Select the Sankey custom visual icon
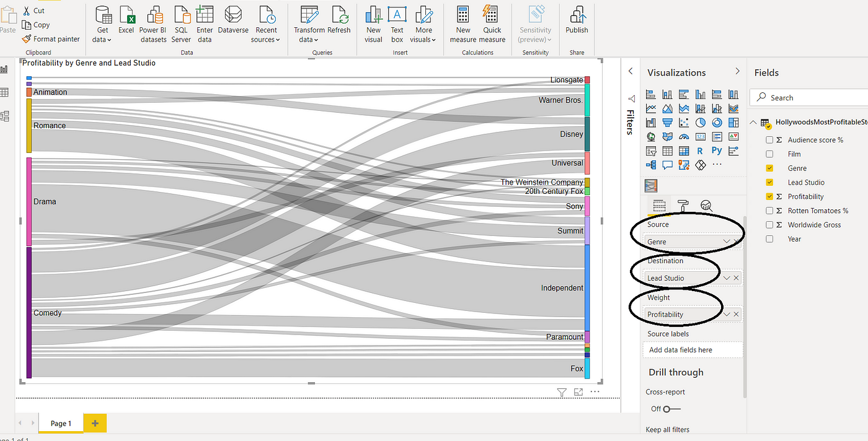The height and width of the screenshot is (441, 868). 651,186
